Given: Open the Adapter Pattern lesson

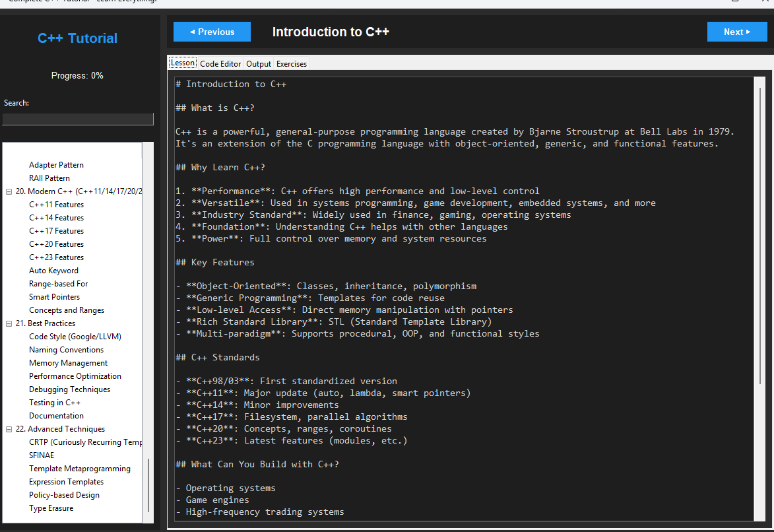Looking at the screenshot, I should tap(56, 164).
